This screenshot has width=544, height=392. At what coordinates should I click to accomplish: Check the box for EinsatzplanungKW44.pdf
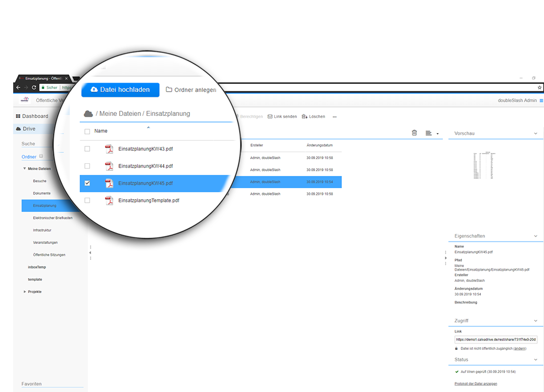coord(87,166)
